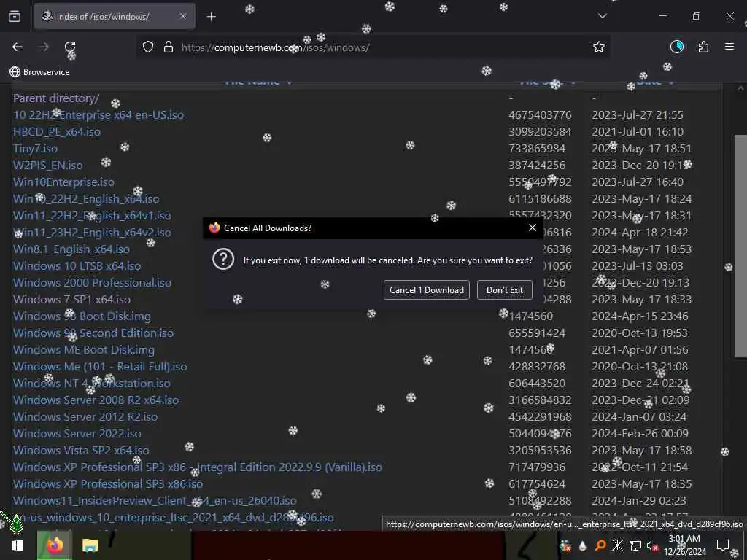Screen dimensions: 747x560
Task: Open the downloads progress indicator
Action: click(676, 47)
